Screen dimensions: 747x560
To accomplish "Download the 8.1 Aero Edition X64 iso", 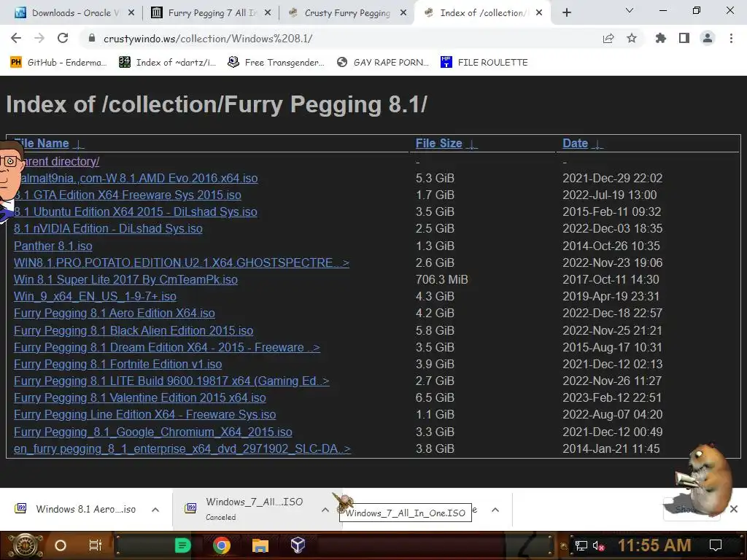I will coord(115,314).
